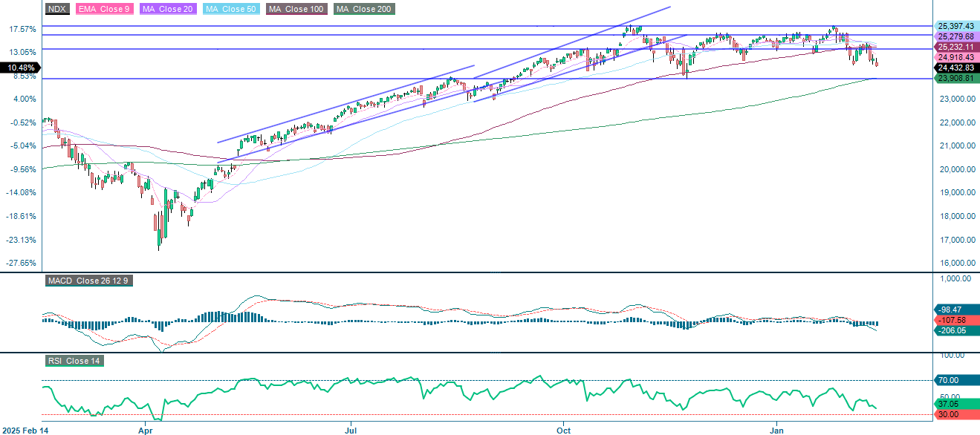Click the 25,279.68 price tag
The width and height of the screenshot is (980, 435).
click(x=955, y=36)
